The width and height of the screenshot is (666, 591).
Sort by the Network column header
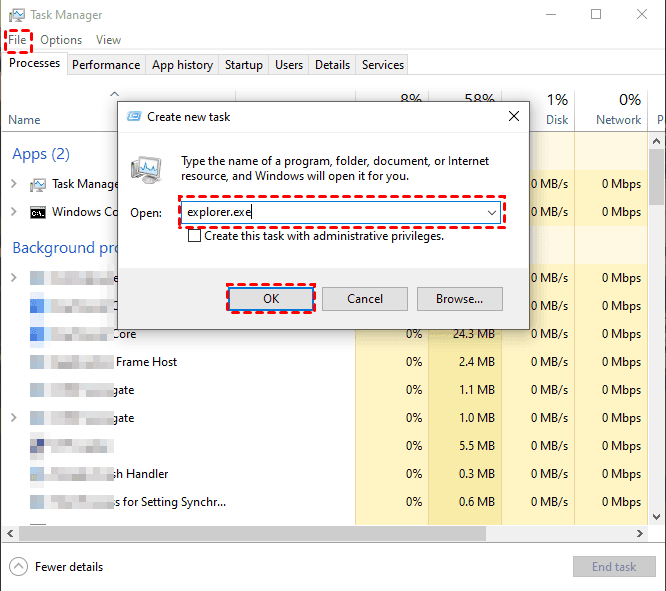pos(618,120)
